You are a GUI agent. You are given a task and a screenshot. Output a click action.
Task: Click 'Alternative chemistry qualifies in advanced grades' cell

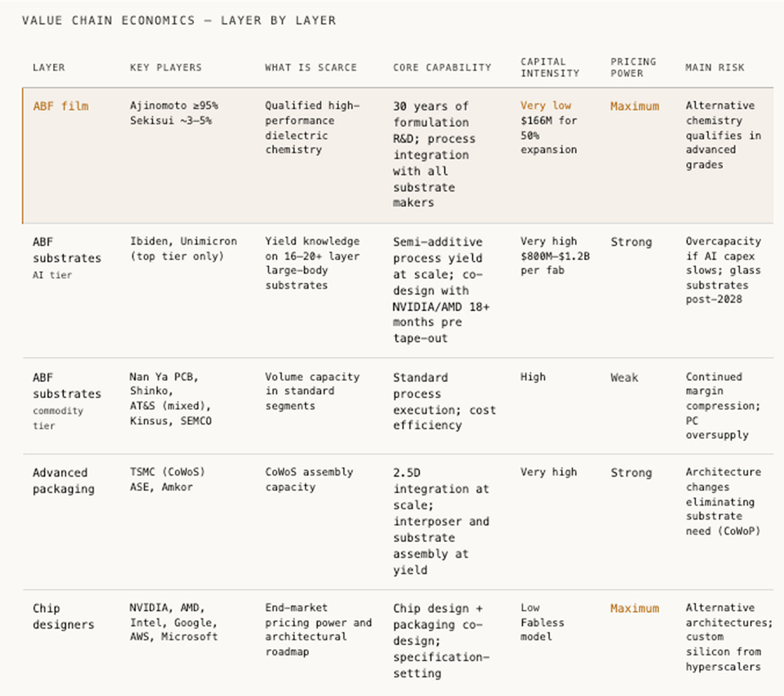pos(723,135)
